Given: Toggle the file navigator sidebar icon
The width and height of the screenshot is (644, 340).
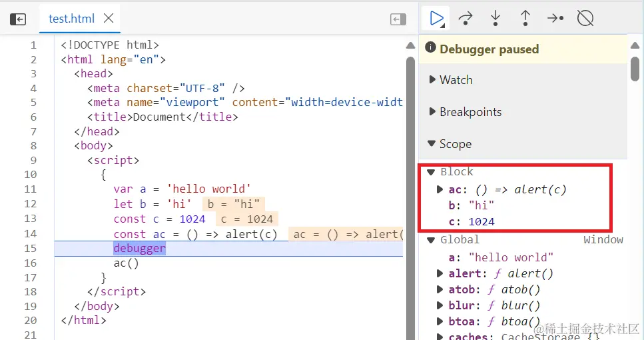Looking at the screenshot, I should coord(18,19).
